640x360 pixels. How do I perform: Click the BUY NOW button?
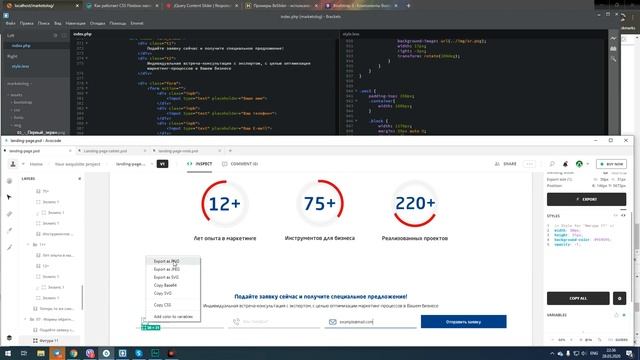click(611, 164)
